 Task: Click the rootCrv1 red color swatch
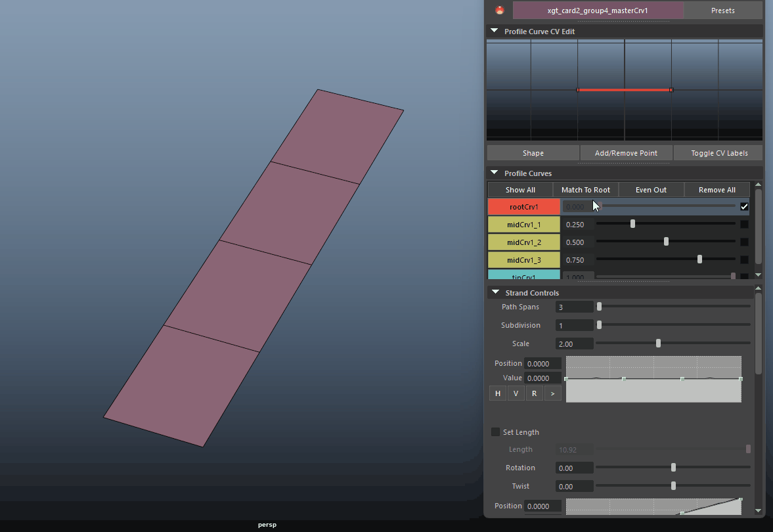click(523, 207)
